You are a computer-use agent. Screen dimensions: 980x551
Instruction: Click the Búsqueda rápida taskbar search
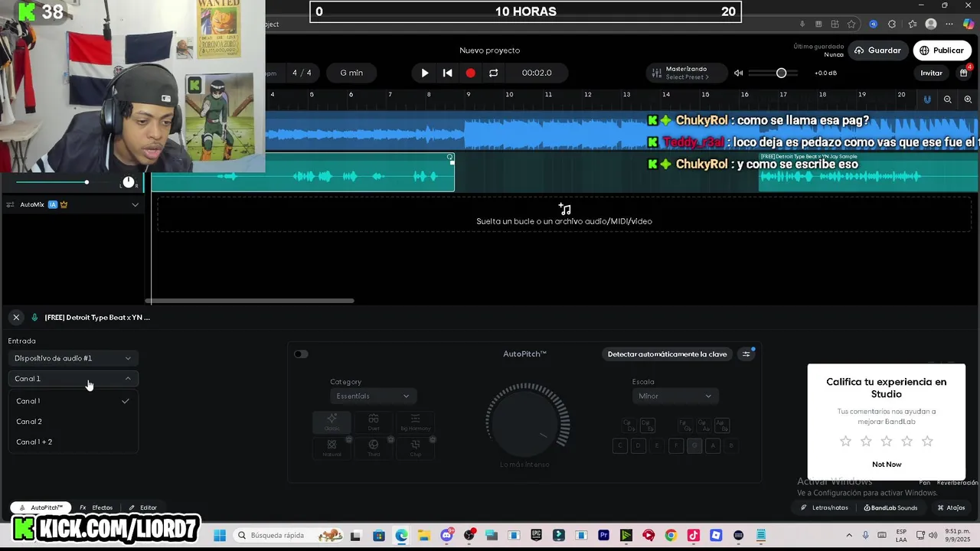290,536
